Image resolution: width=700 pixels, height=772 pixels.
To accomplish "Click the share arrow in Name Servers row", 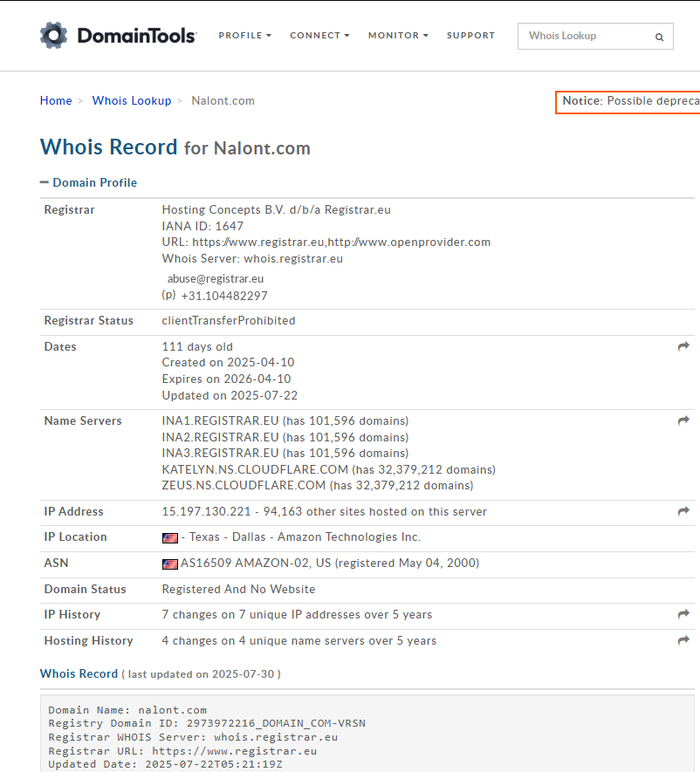I will point(683,420).
